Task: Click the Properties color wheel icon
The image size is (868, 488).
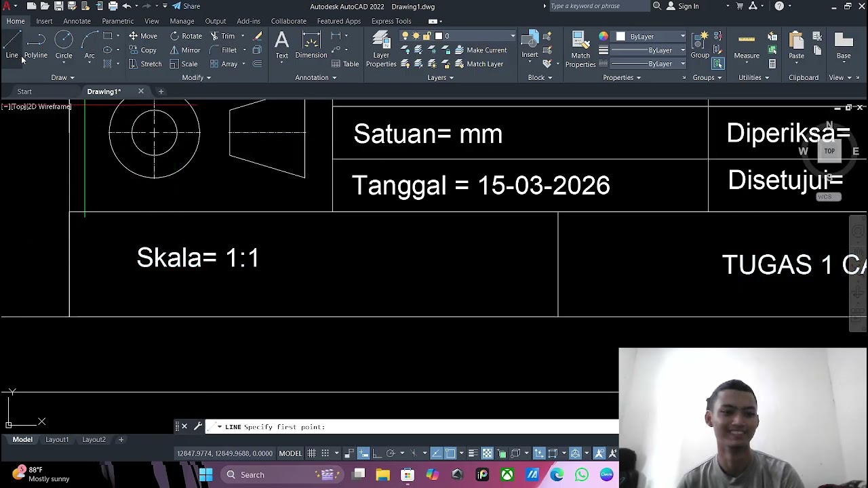Action: (604, 36)
